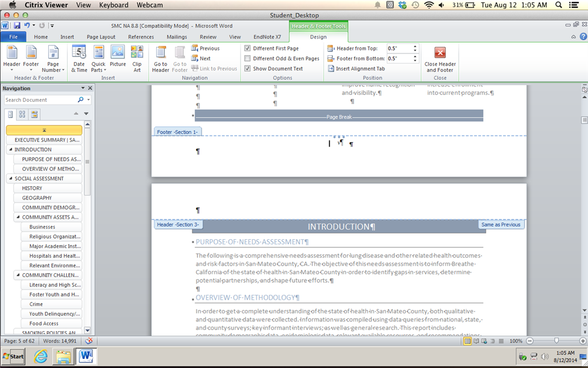Toggle Different First Page checkbox
This screenshot has height=368, width=588.
247,48
